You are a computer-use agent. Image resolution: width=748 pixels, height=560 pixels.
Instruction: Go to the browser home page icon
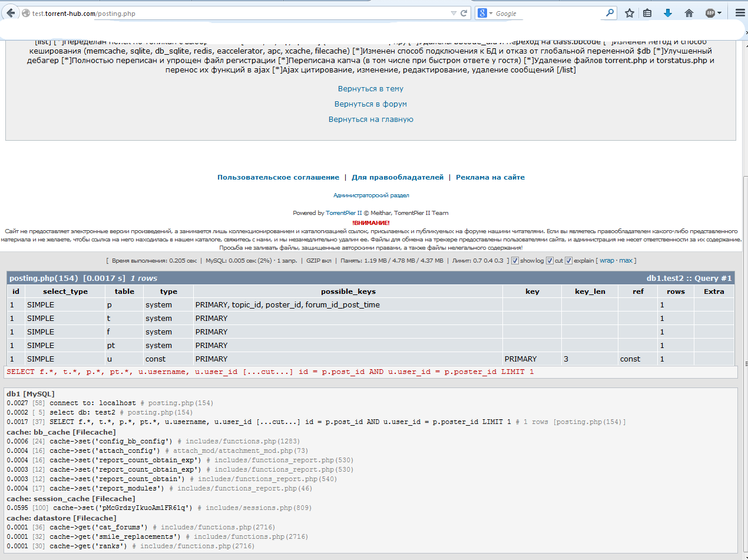click(689, 13)
